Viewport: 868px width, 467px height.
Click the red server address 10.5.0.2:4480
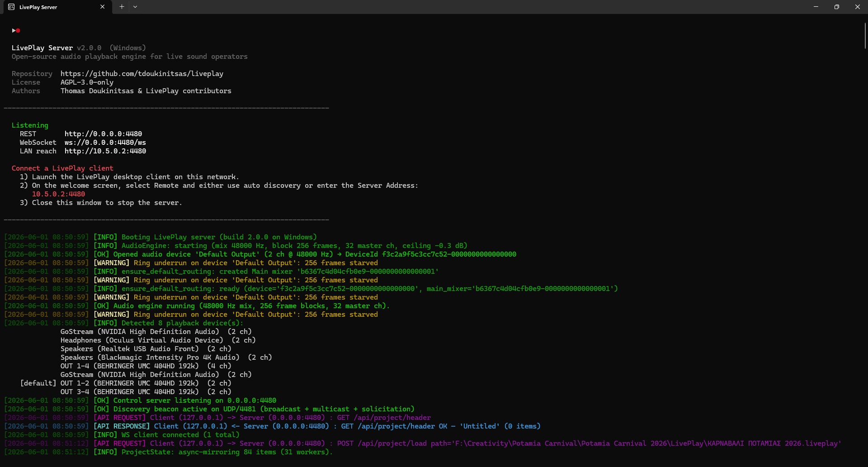click(x=58, y=194)
